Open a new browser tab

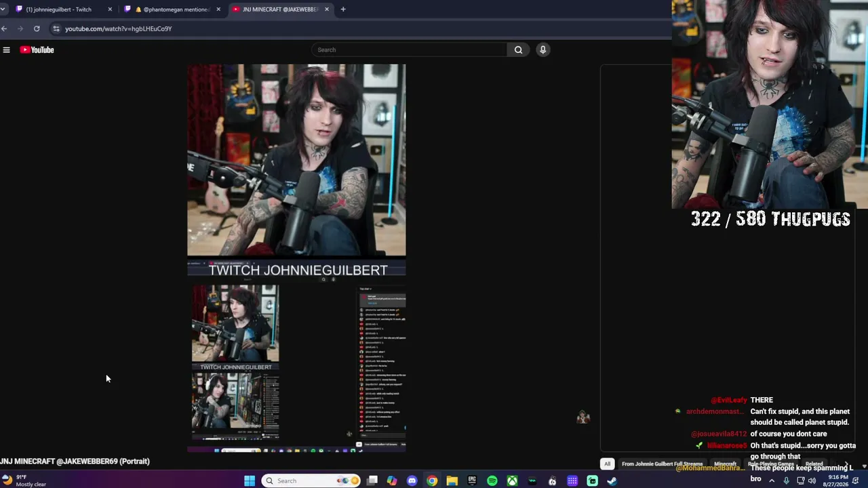coord(343,9)
